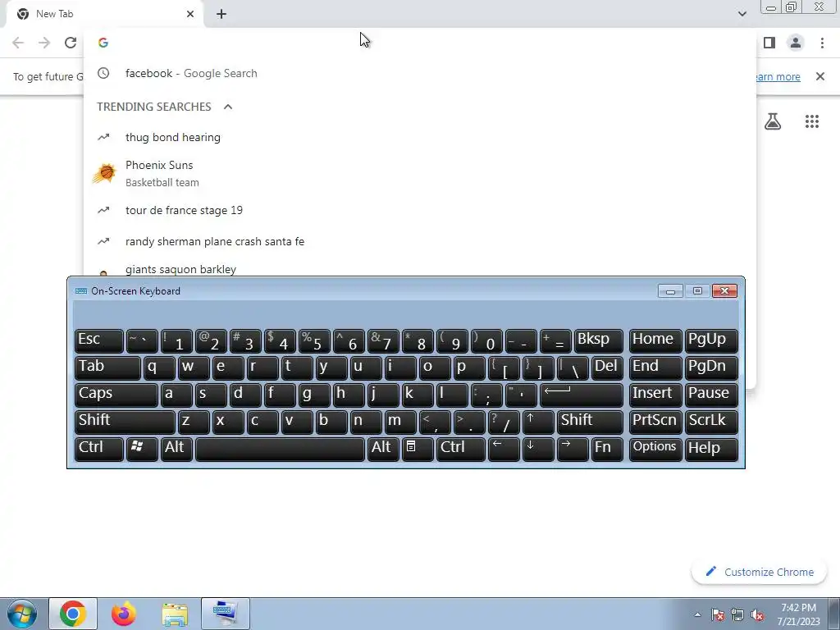Open the taskbar clock and date
This screenshot has width=840, height=630.
coord(798,614)
